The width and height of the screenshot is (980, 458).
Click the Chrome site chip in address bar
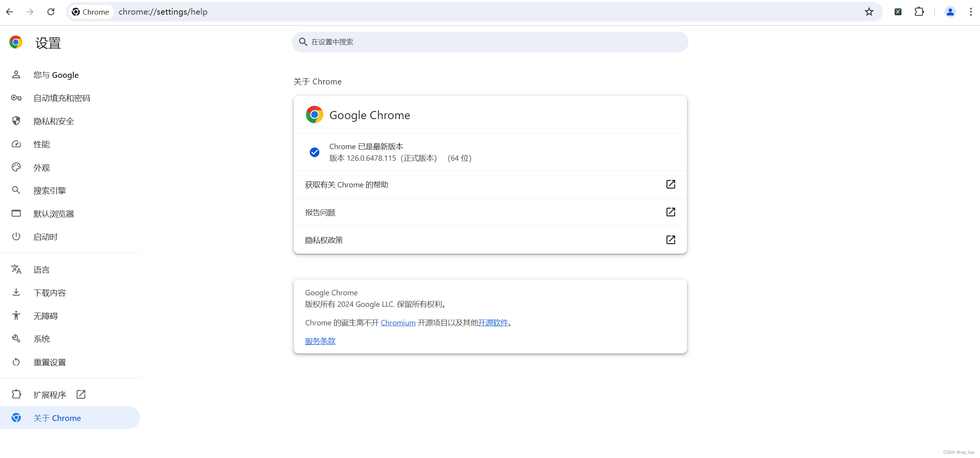click(91, 12)
